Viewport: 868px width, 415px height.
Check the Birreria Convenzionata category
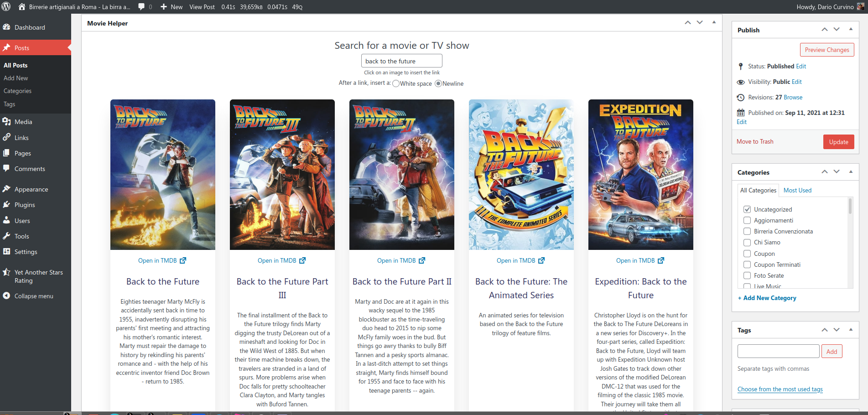click(747, 231)
